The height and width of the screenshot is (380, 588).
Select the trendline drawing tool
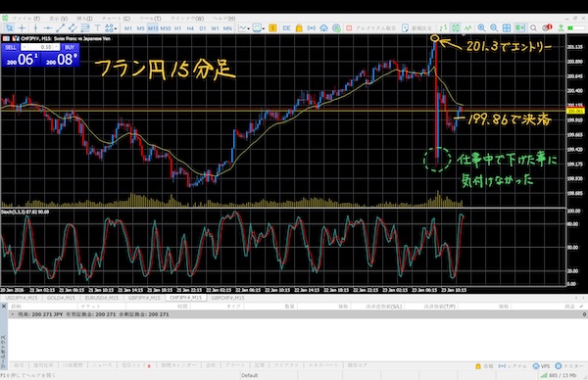click(x=60, y=28)
